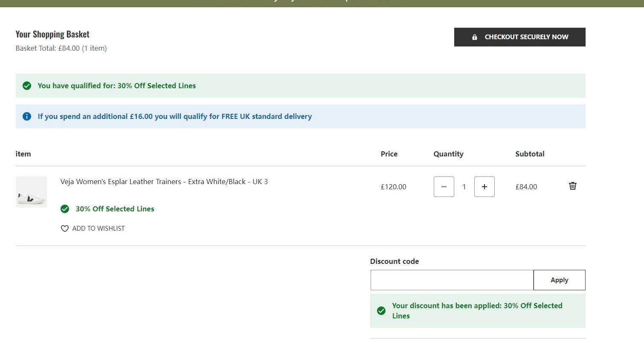Click green check icon beside item's 30% Off
This screenshot has width=644, height=341.
(x=65, y=209)
